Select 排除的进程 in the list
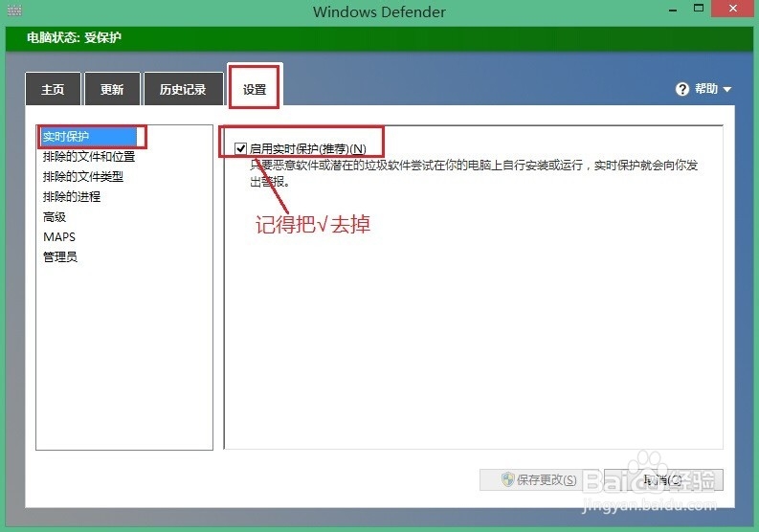Screen dimensions: 759x532 72,196
